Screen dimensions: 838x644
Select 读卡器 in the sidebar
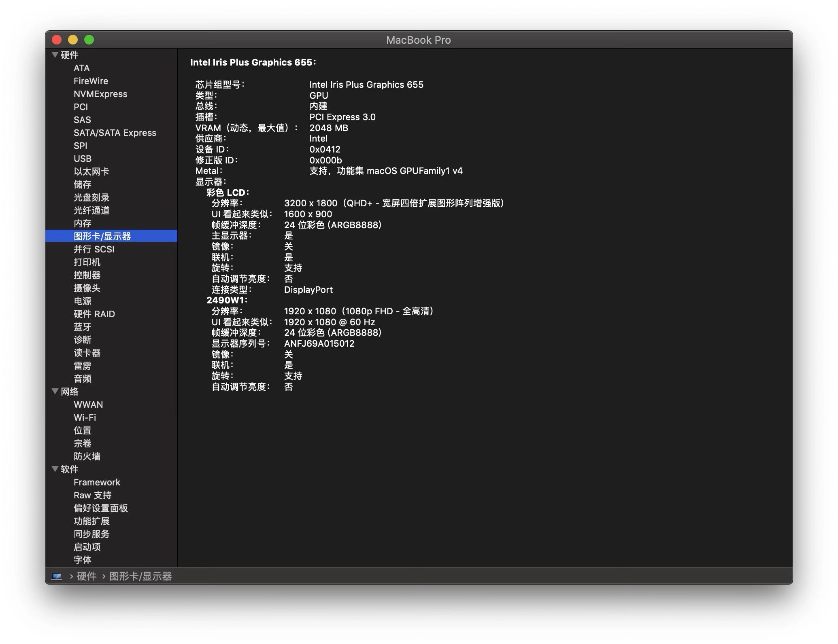click(87, 353)
